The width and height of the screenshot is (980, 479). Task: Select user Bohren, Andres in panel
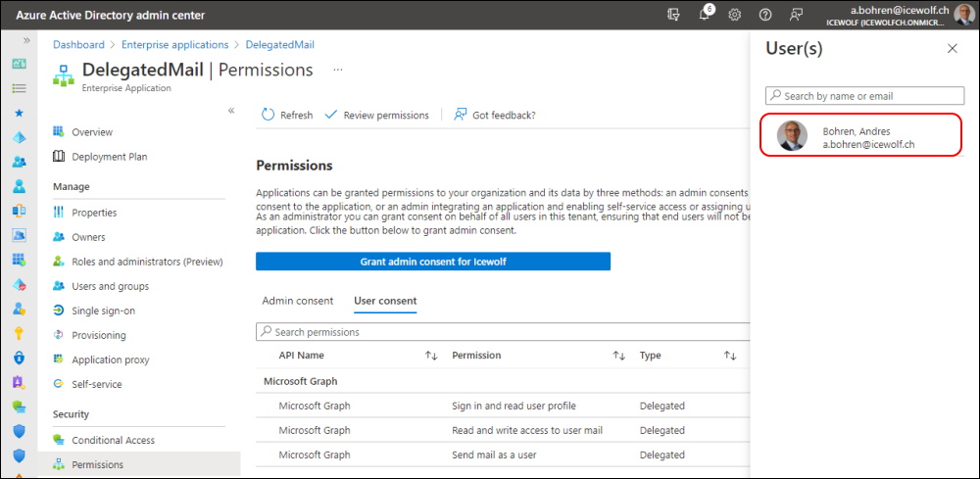pyautogui.click(x=861, y=135)
